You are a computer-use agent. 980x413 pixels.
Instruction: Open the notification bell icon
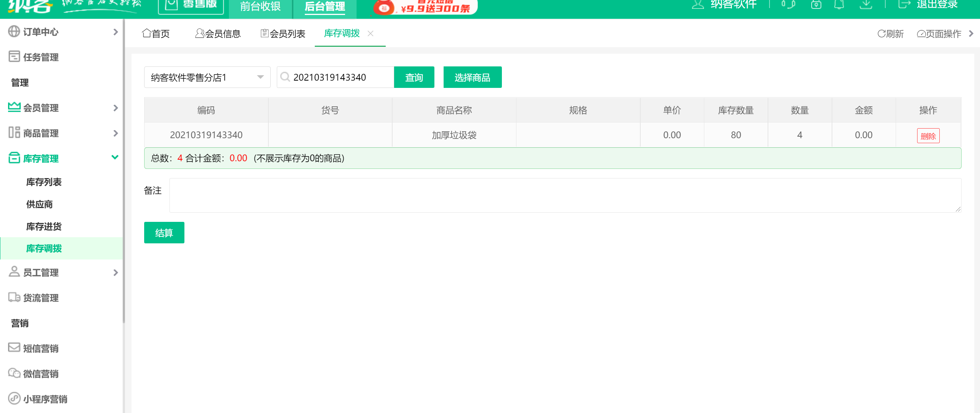pyautogui.click(x=840, y=5)
